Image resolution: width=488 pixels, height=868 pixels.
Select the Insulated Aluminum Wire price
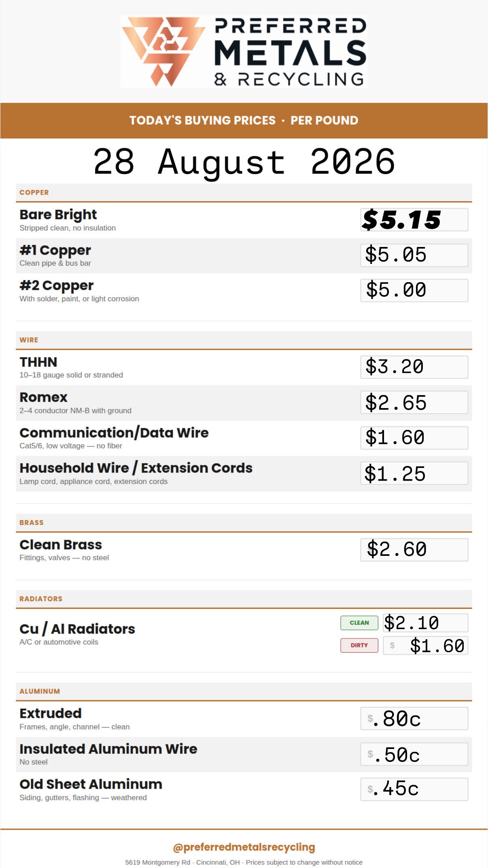(414, 754)
